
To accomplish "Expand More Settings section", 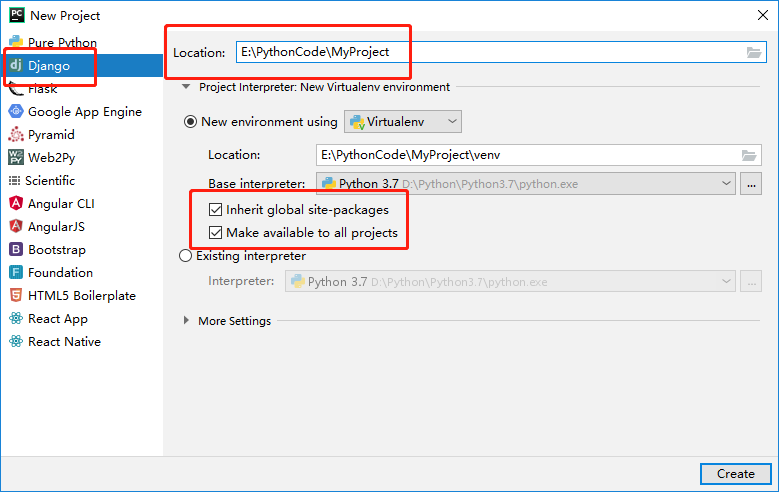I will [x=186, y=321].
